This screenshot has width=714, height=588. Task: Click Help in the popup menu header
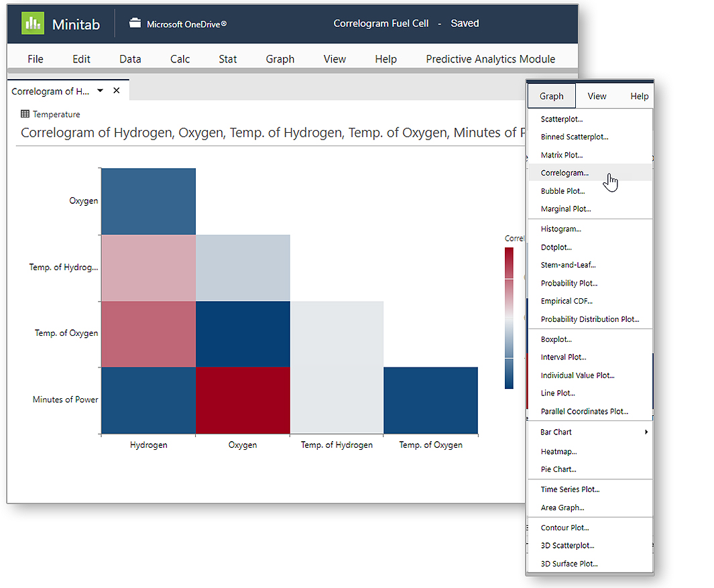[x=640, y=96]
